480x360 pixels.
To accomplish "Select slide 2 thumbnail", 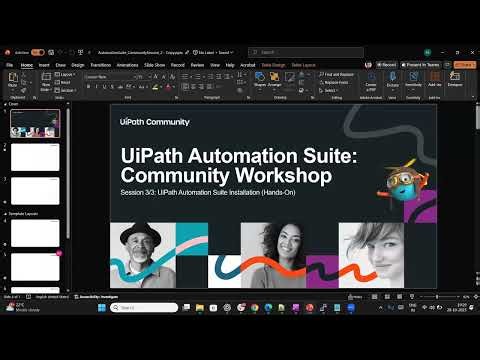I will (35, 157).
